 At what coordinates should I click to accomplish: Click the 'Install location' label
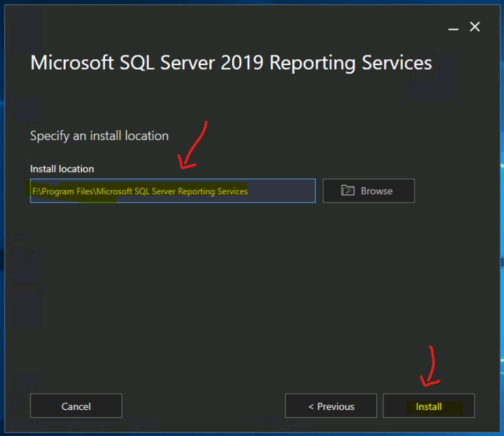tap(62, 169)
